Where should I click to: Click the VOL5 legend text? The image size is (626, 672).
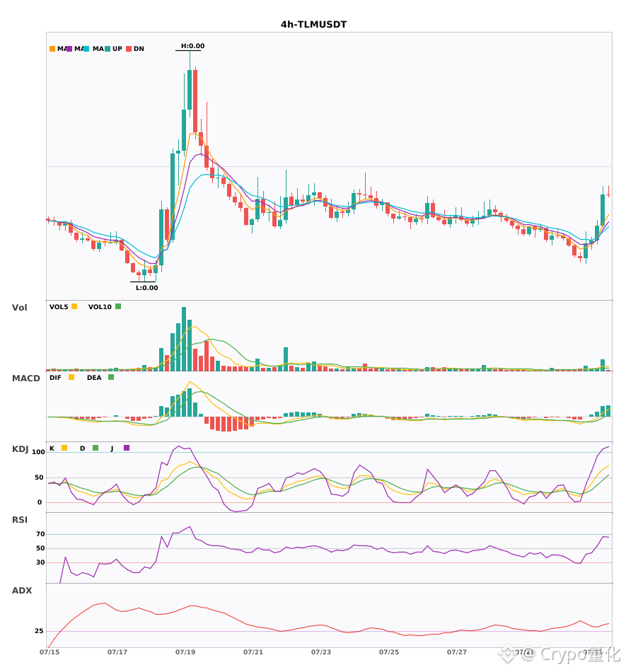click(59, 307)
